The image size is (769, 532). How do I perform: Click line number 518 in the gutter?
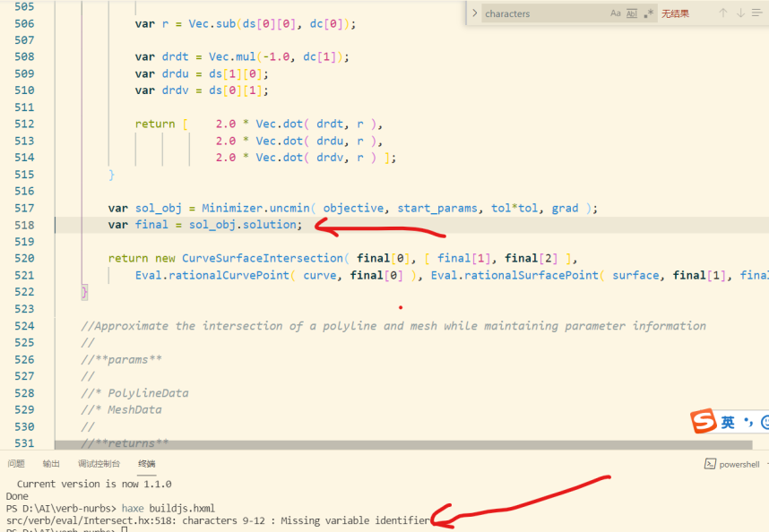pos(25,224)
